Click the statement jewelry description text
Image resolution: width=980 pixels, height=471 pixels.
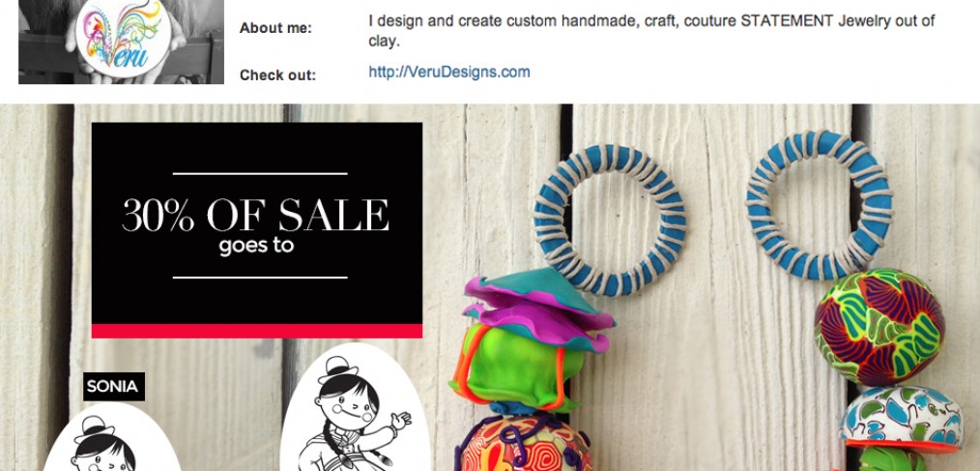[651, 31]
